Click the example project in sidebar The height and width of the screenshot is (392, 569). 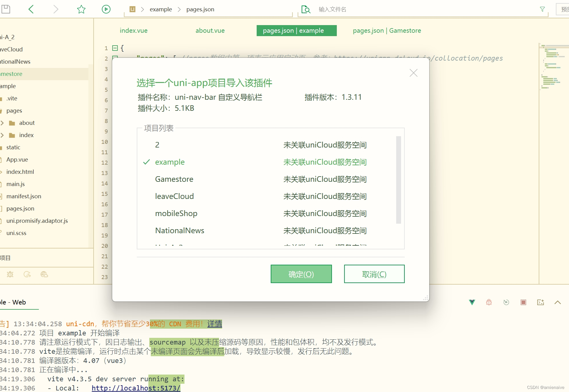tap(44, 86)
